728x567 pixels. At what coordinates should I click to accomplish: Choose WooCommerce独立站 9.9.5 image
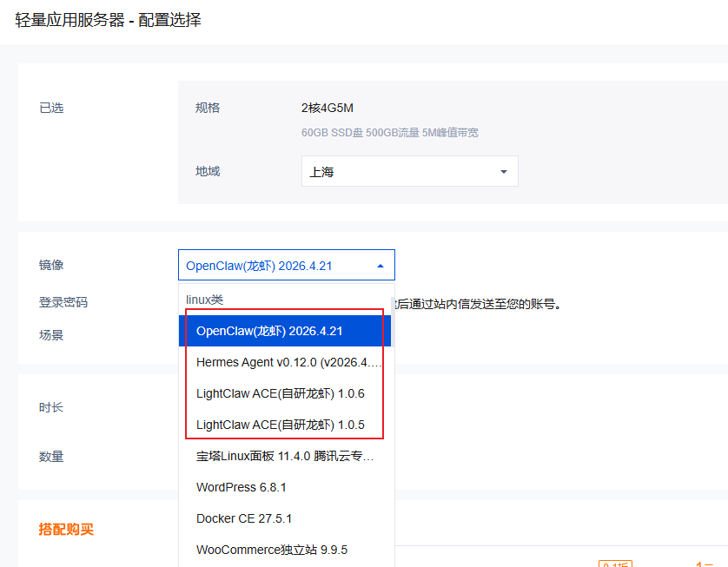(x=285, y=550)
